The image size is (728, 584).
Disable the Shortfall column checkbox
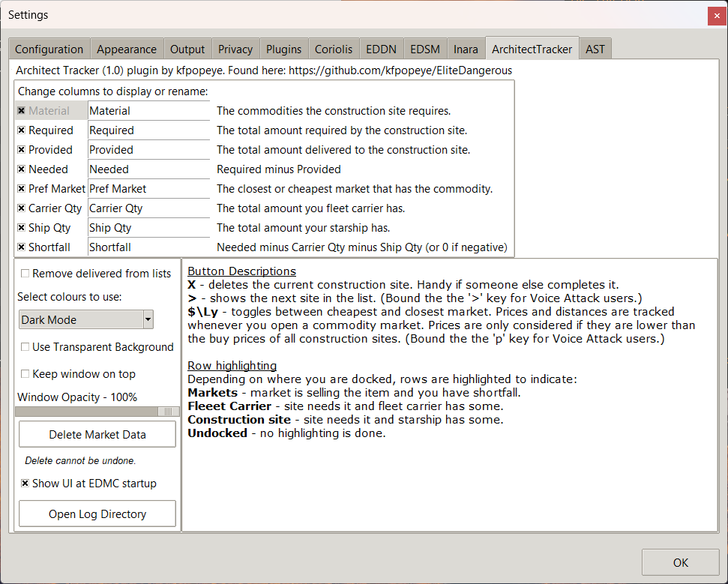click(21, 247)
